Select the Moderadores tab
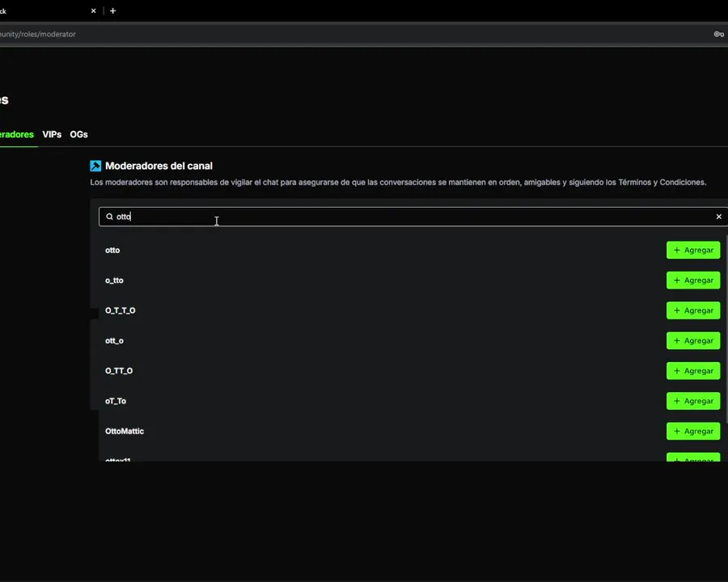 (x=17, y=135)
